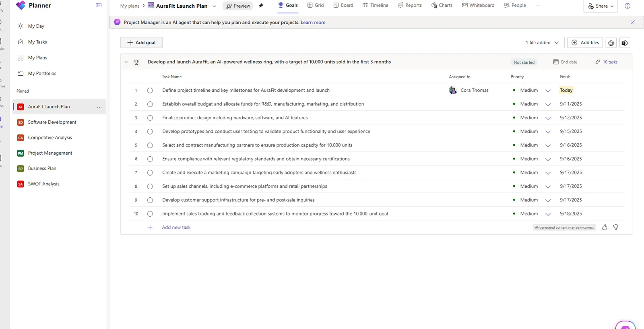Screen dimensions: 644x329
Task: Click the AuraFit plan image icon in header
Action: pos(151,5)
